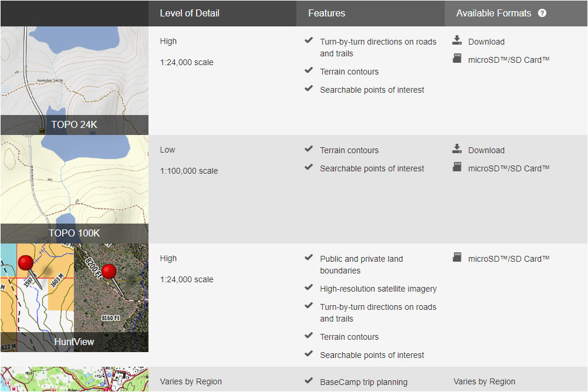Click 'Public and private land boundaries' text

point(361,265)
